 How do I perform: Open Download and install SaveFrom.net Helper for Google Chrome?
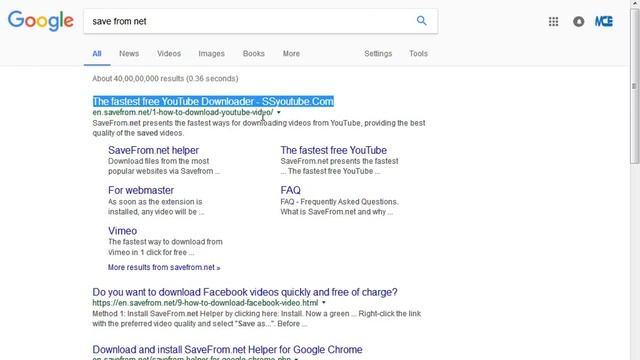point(227,350)
